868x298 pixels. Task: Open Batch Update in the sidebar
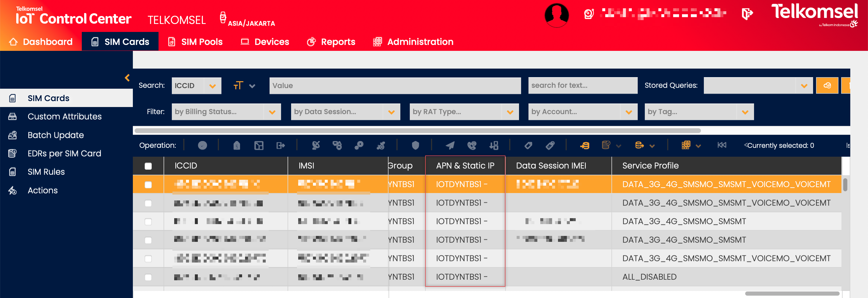[x=56, y=135]
